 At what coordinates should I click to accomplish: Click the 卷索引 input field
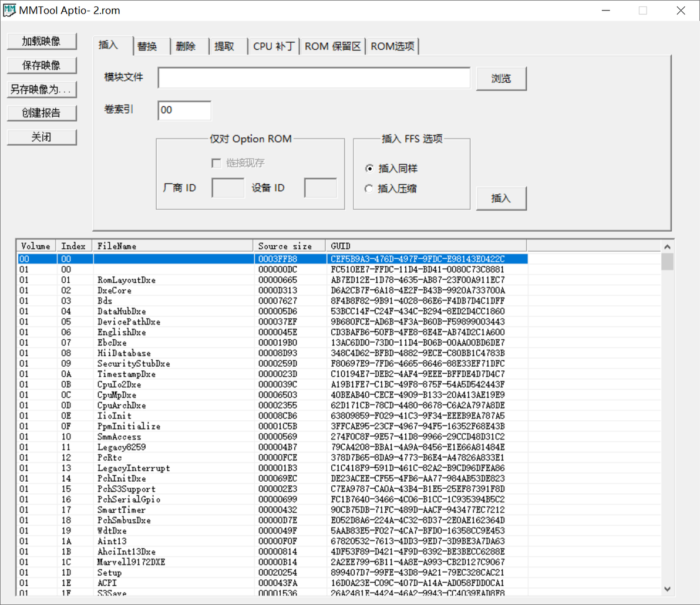pos(184,111)
